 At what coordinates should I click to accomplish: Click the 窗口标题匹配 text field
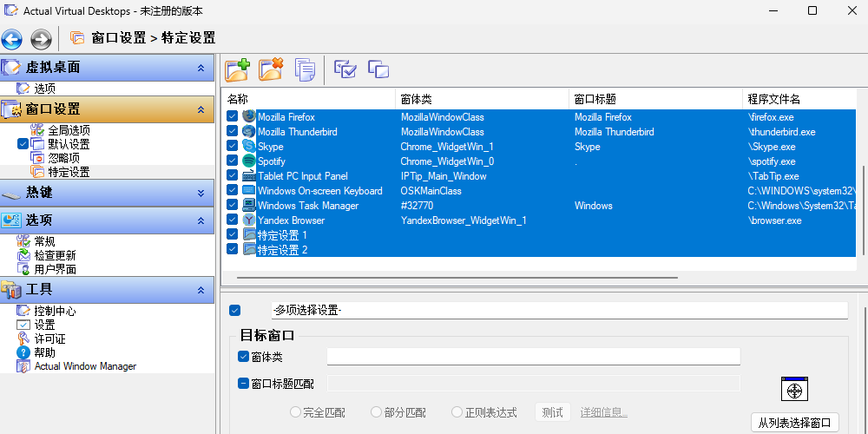tap(534, 383)
